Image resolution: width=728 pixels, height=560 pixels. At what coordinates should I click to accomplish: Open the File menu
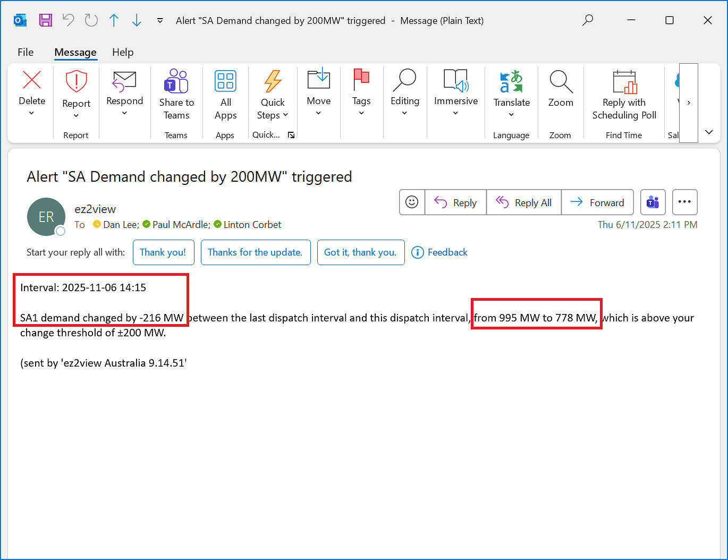(x=26, y=52)
